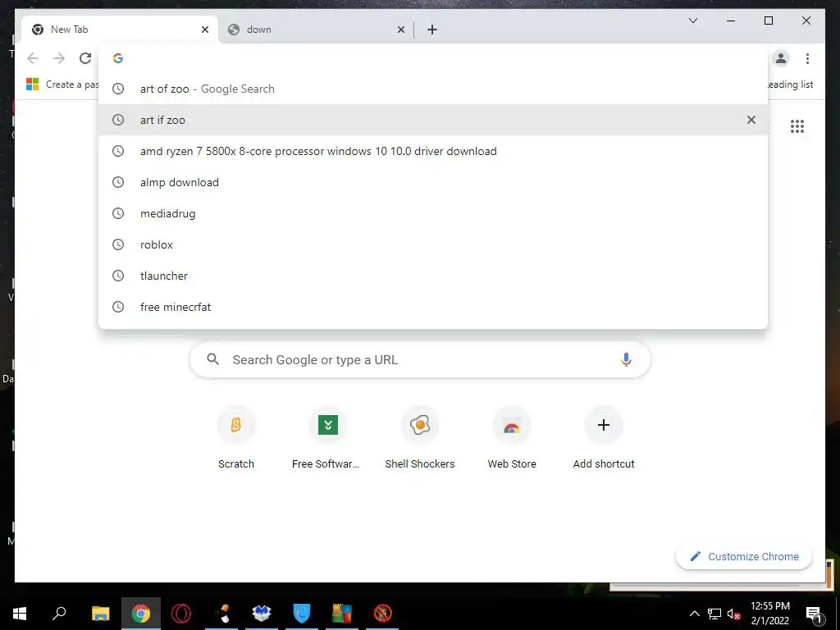Screen dimensions: 840x630
Task: Show hidden system tray icons
Action: point(694,614)
